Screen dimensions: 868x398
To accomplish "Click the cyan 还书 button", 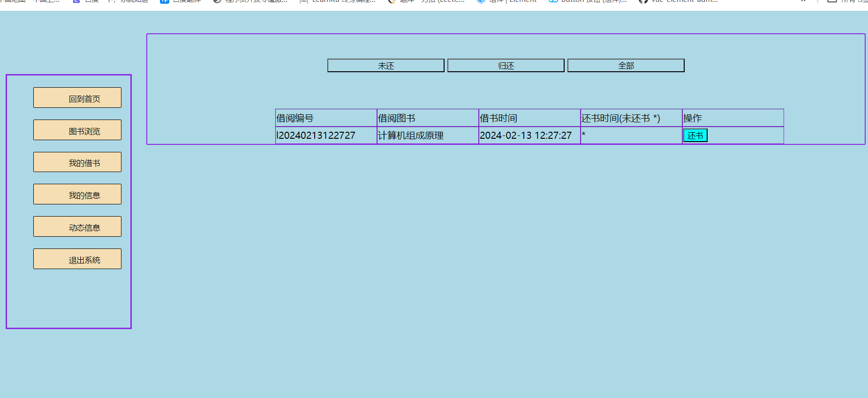I will [x=695, y=135].
